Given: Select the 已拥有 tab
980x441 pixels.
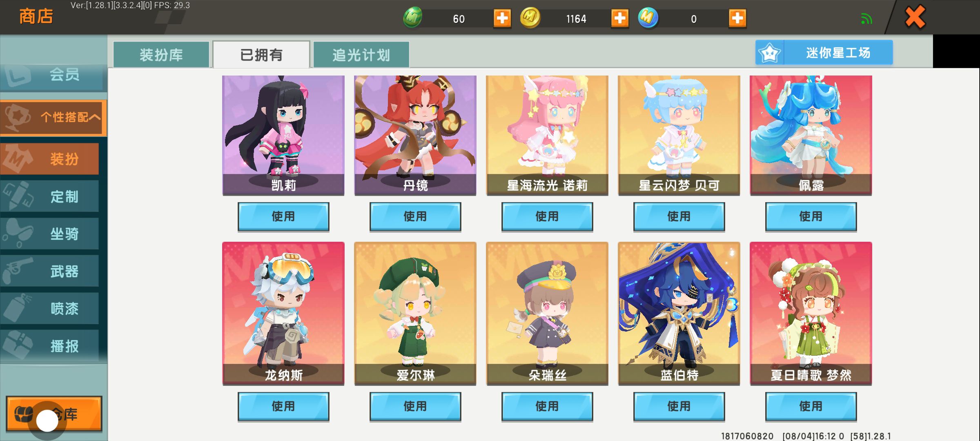Looking at the screenshot, I should tap(261, 55).
